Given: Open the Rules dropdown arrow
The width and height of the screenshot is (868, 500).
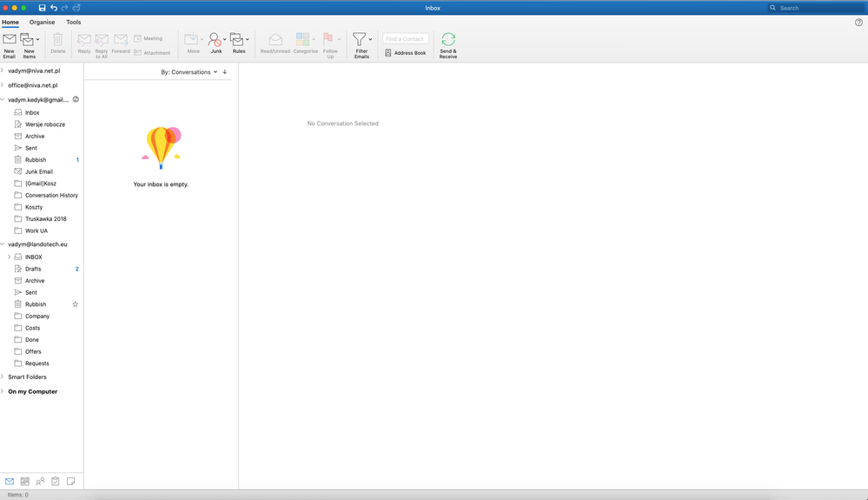Looking at the screenshot, I should click(x=248, y=39).
